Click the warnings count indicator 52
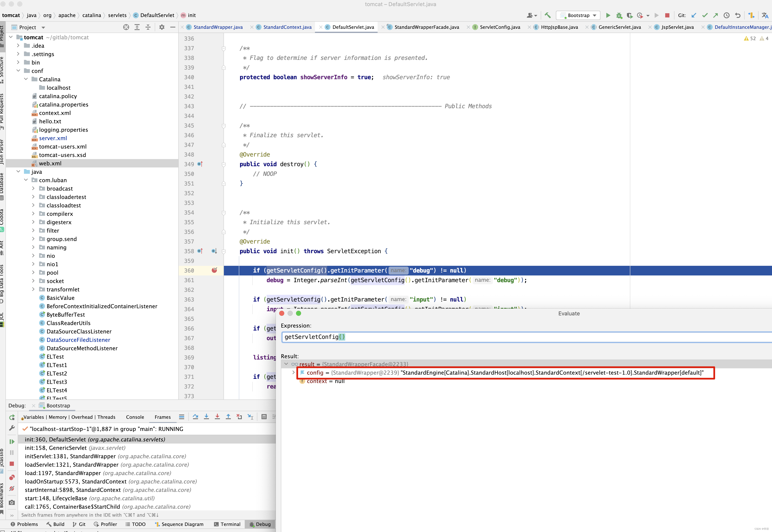Screen dimensions: 772x532 point(750,39)
